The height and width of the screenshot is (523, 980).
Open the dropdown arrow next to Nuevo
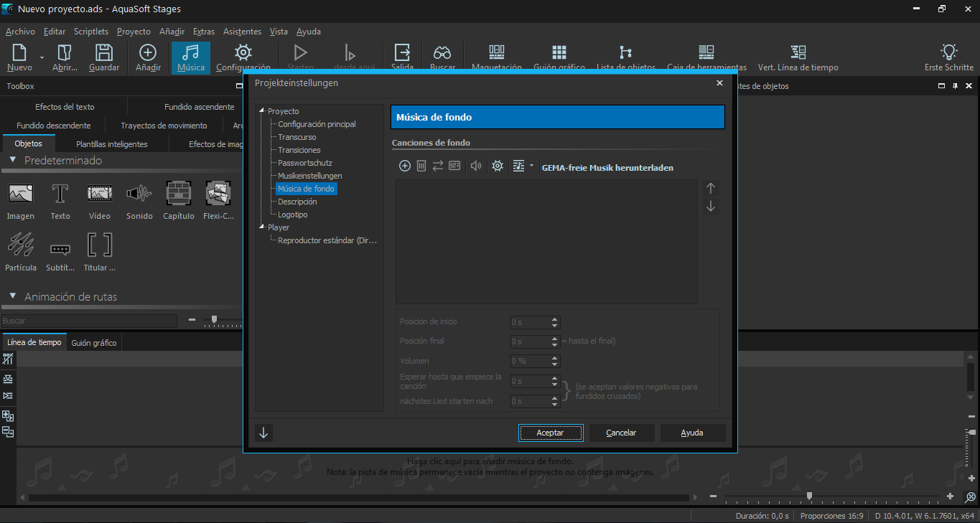[x=42, y=57]
